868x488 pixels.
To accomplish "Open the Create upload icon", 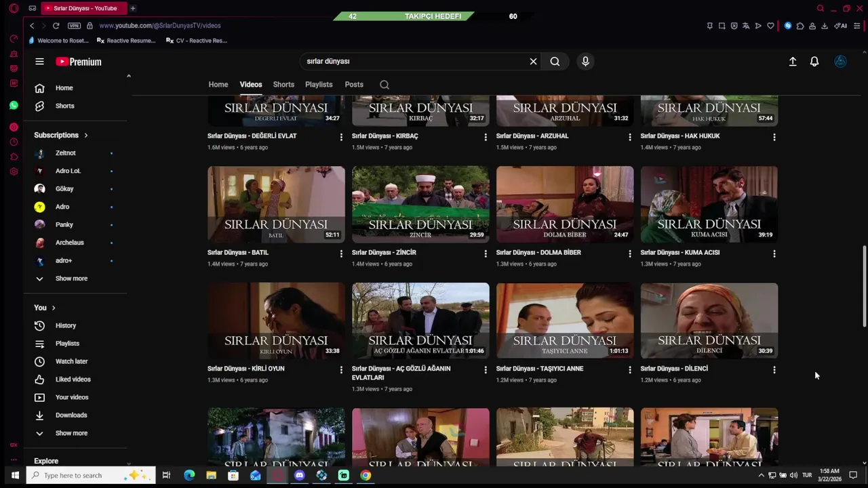I will tap(792, 62).
